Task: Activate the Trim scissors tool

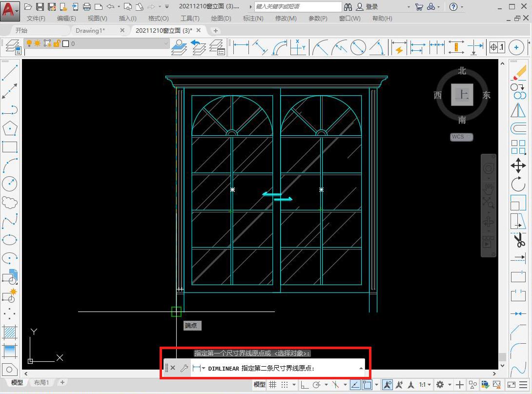Action: point(518,240)
